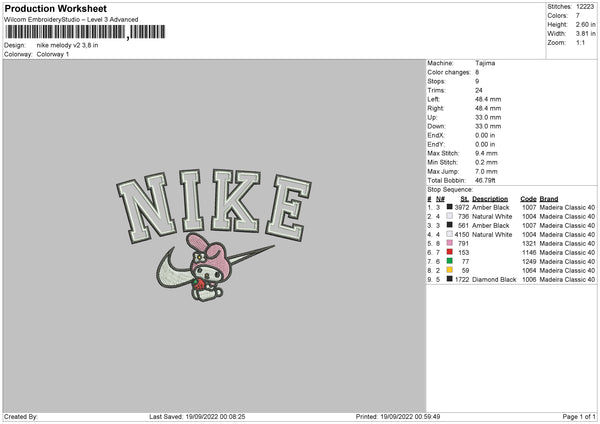Click the 'Production Worksheet' title
The width and height of the screenshot is (600, 424).
click(55, 9)
